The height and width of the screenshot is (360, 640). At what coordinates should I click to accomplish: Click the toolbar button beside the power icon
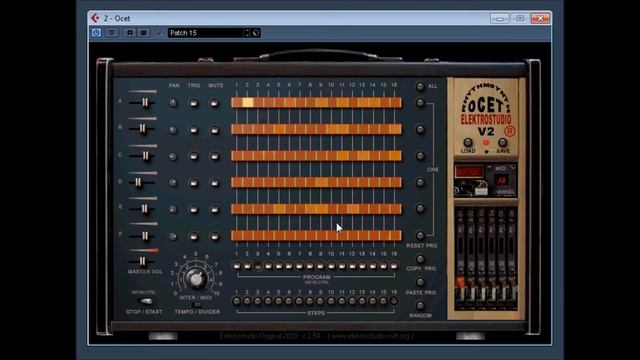coord(111,33)
